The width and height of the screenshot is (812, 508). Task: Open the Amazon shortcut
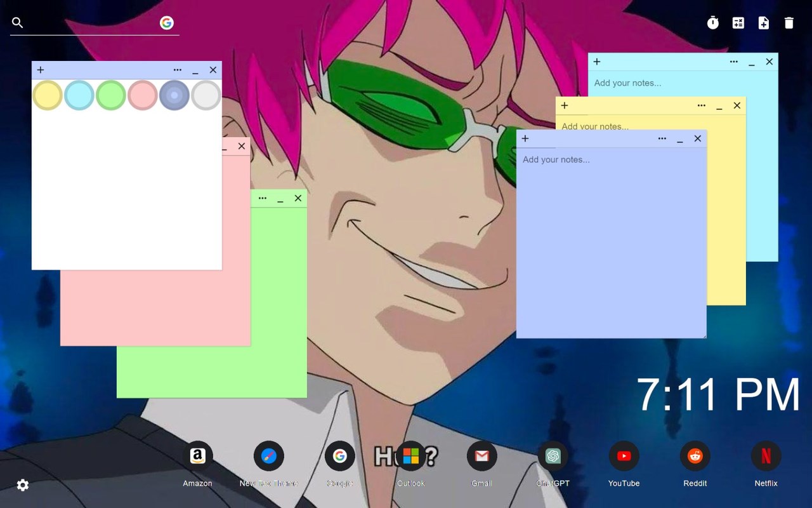click(x=198, y=456)
